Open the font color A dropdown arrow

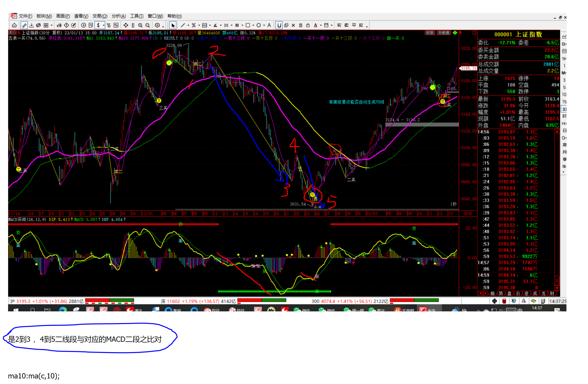[x=321, y=25]
